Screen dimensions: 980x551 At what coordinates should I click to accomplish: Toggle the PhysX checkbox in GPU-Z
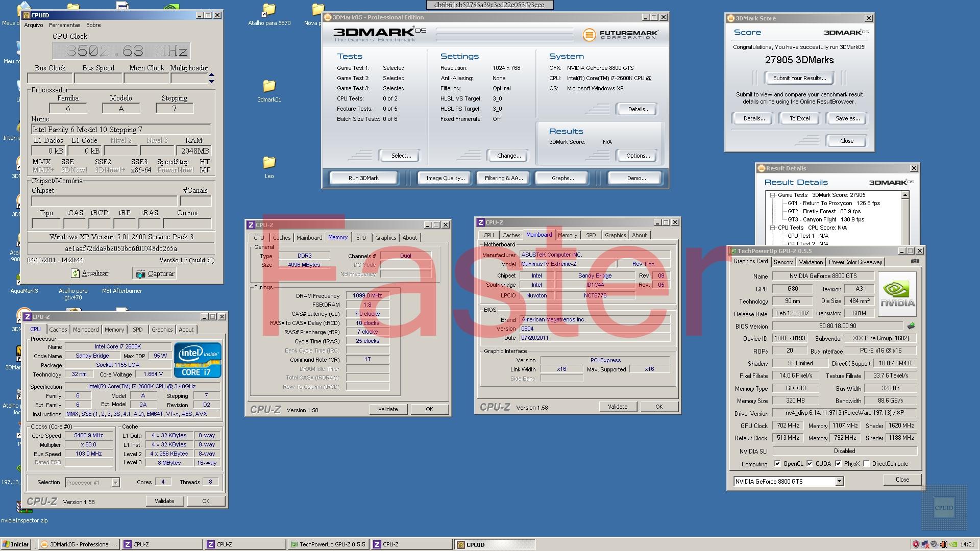point(838,464)
